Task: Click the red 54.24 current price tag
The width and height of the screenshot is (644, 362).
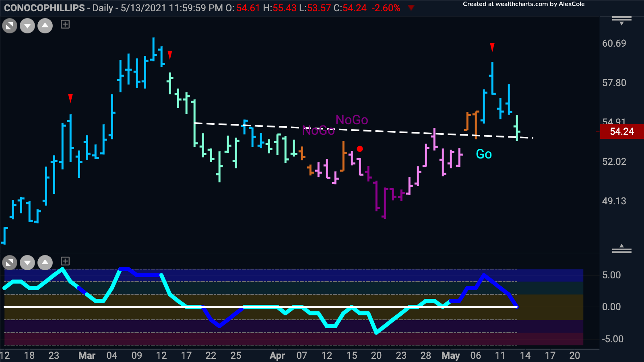Action: (622, 132)
